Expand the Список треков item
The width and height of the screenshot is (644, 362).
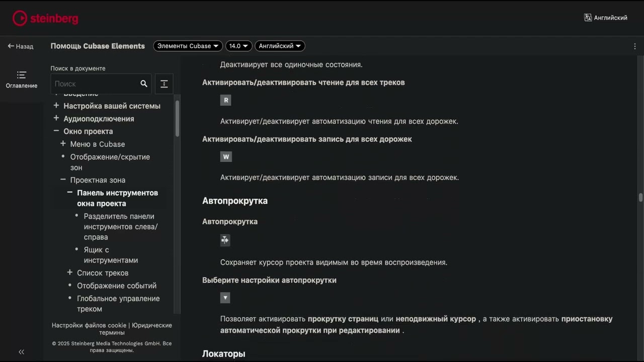point(70,273)
